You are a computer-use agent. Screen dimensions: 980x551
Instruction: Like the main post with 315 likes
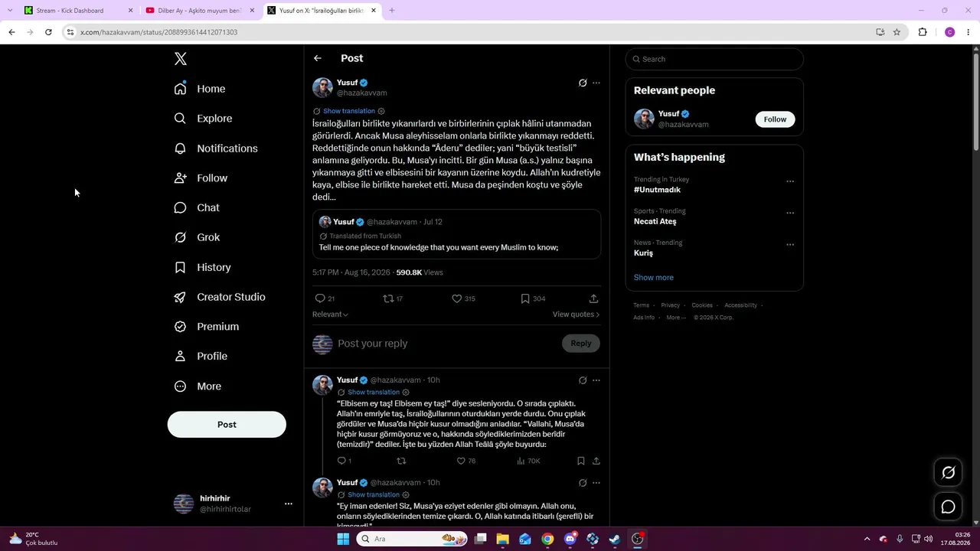456,298
